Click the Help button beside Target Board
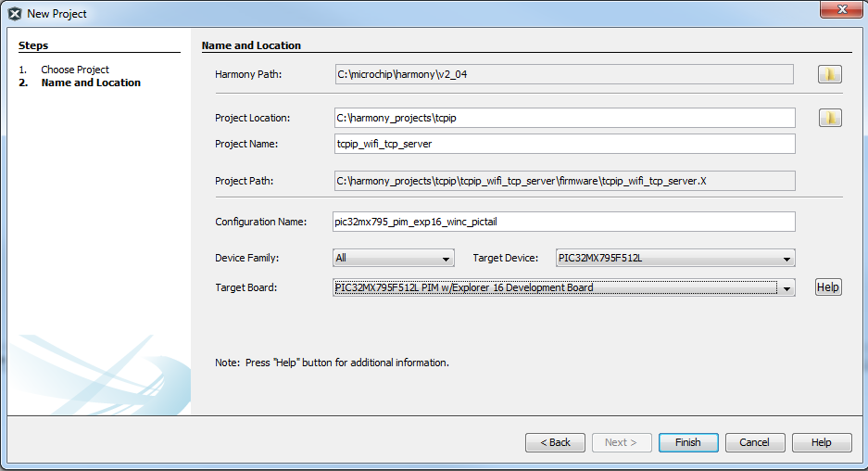The height and width of the screenshot is (471, 868). point(827,287)
